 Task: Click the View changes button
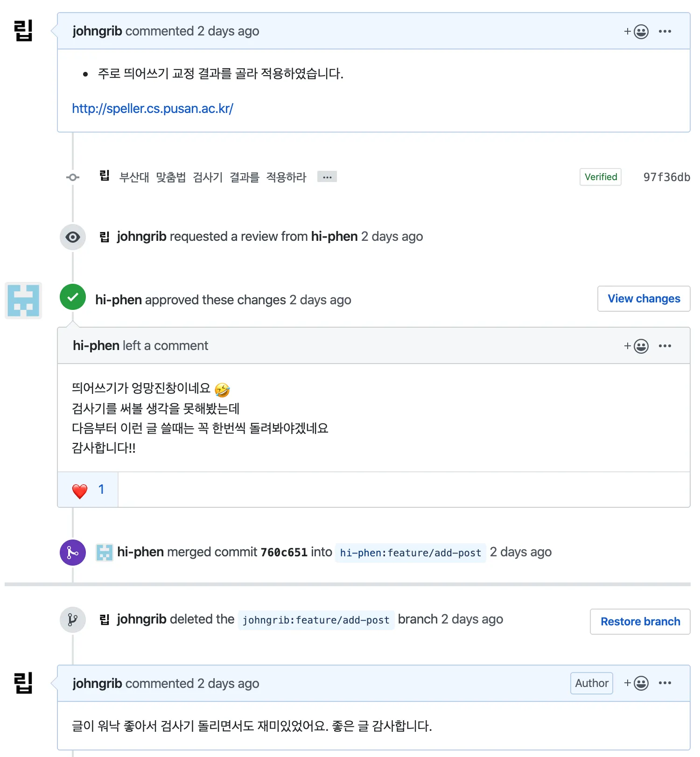644,298
